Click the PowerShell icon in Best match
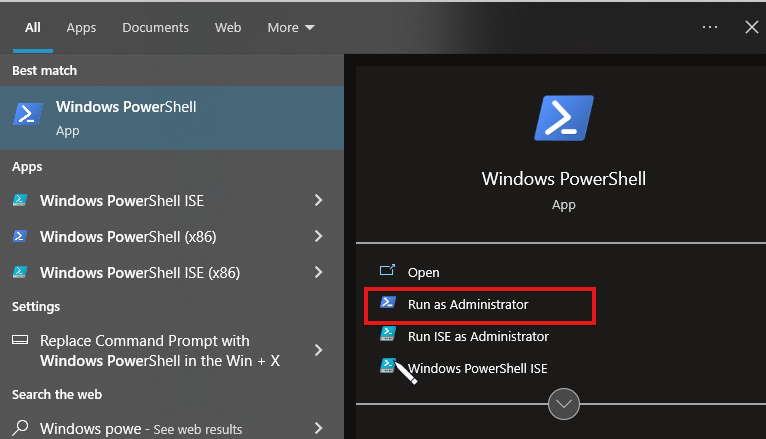766x439 pixels. click(x=27, y=114)
